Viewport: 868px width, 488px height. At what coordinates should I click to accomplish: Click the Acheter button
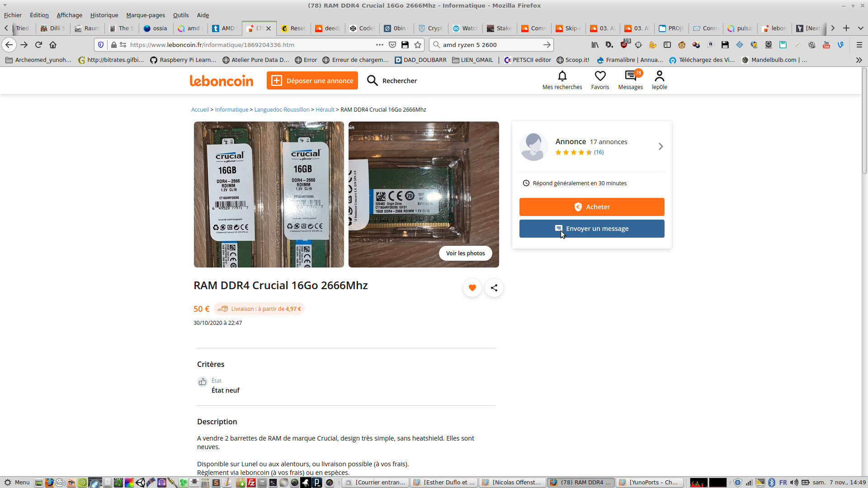point(591,207)
